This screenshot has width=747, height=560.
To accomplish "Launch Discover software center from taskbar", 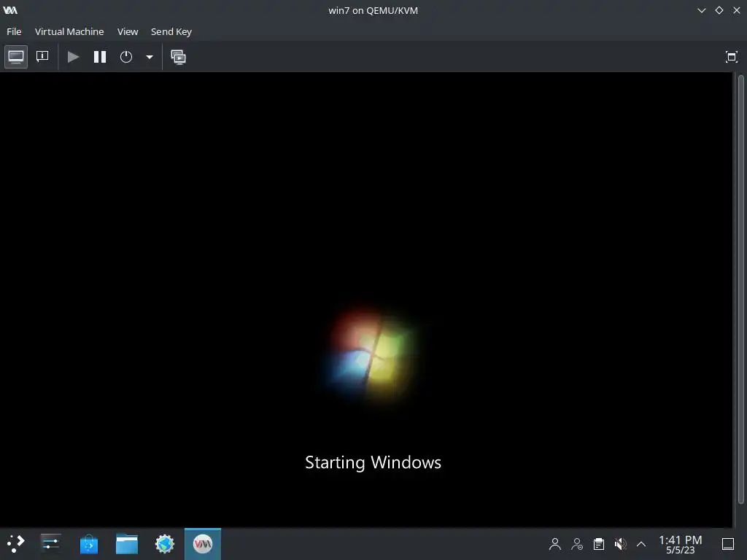I will pos(88,544).
